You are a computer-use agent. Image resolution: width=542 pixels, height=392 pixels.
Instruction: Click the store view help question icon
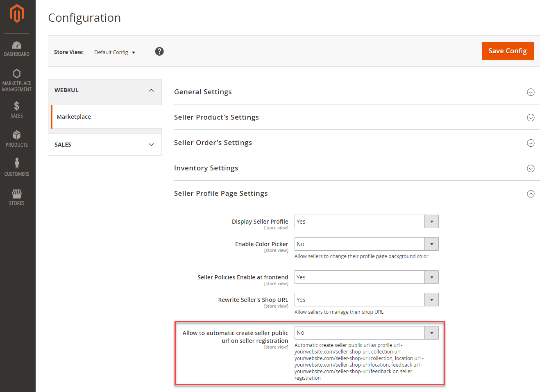pos(159,51)
